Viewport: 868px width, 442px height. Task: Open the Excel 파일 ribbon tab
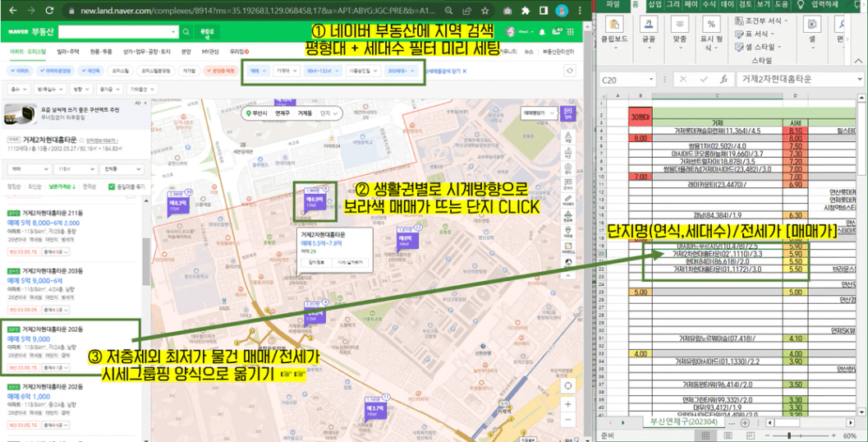(x=613, y=4)
